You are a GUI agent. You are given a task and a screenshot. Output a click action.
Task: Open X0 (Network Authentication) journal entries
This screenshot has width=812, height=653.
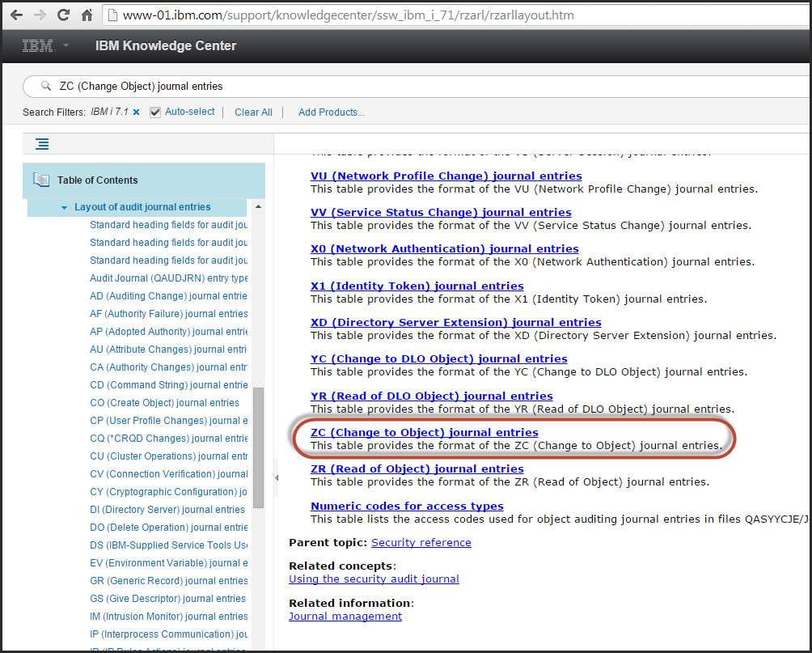tap(445, 248)
